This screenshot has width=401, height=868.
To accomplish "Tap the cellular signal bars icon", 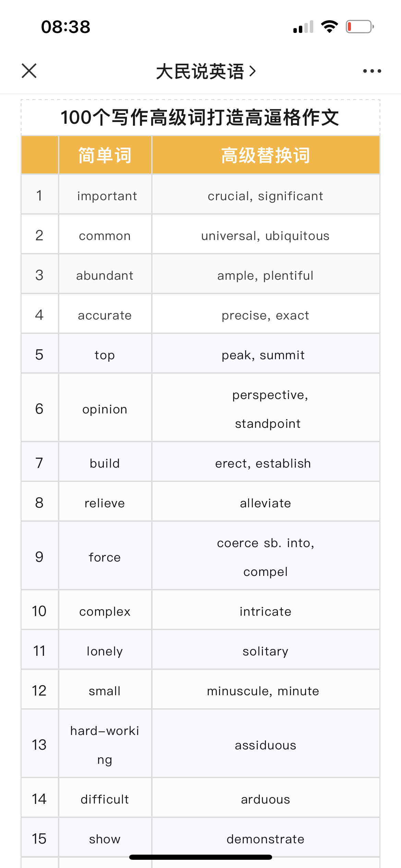I will pyautogui.click(x=303, y=27).
